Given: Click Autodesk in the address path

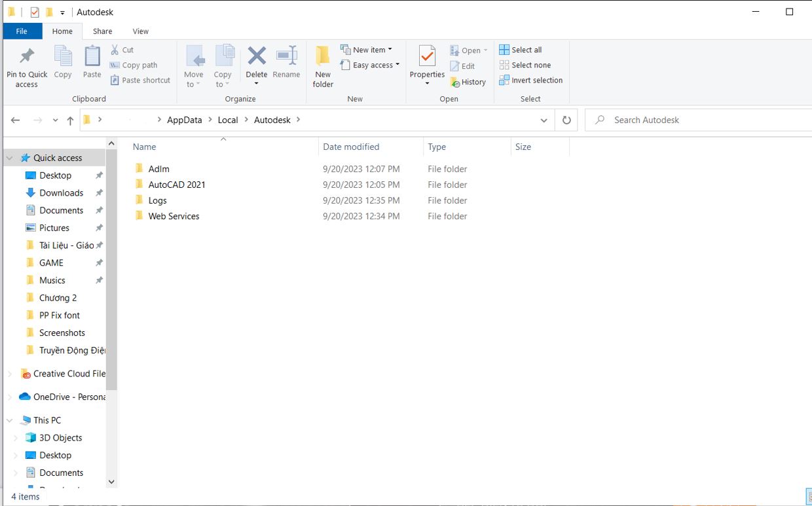Looking at the screenshot, I should 272,120.
